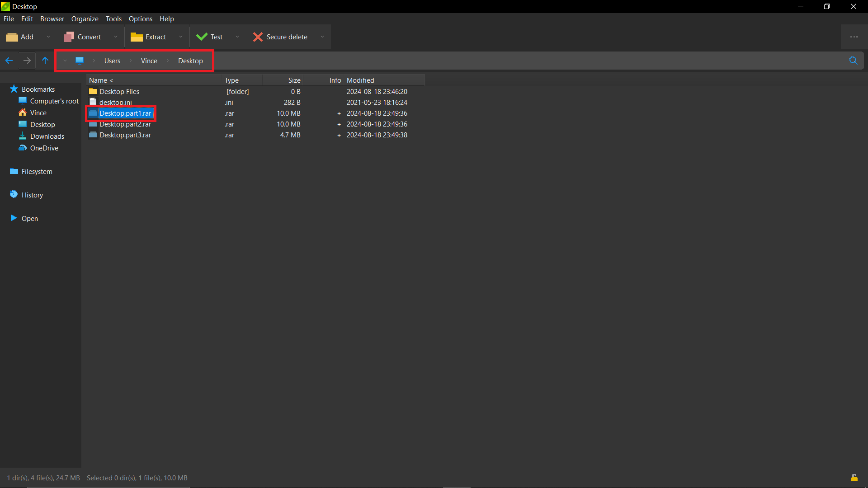Open the search magnifier icon
This screenshot has width=868, height=488.
pos(854,60)
